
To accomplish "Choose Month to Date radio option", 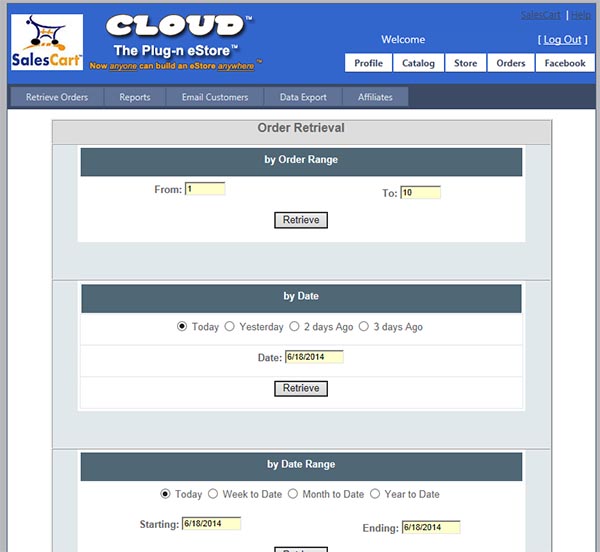I will coord(293,494).
